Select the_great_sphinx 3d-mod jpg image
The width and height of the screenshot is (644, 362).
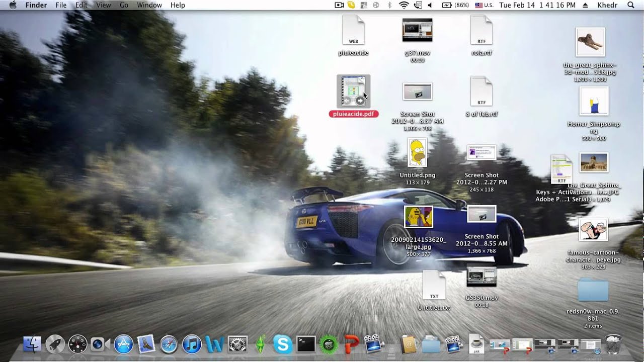pyautogui.click(x=590, y=42)
